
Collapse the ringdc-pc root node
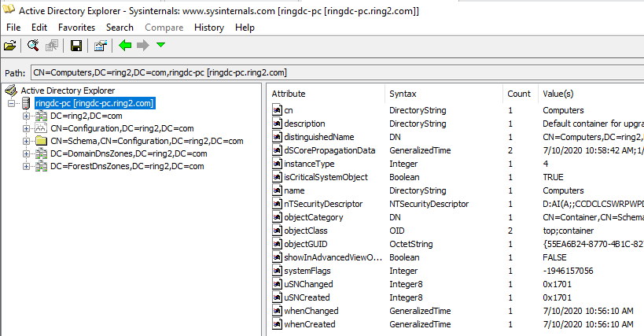click(x=11, y=104)
